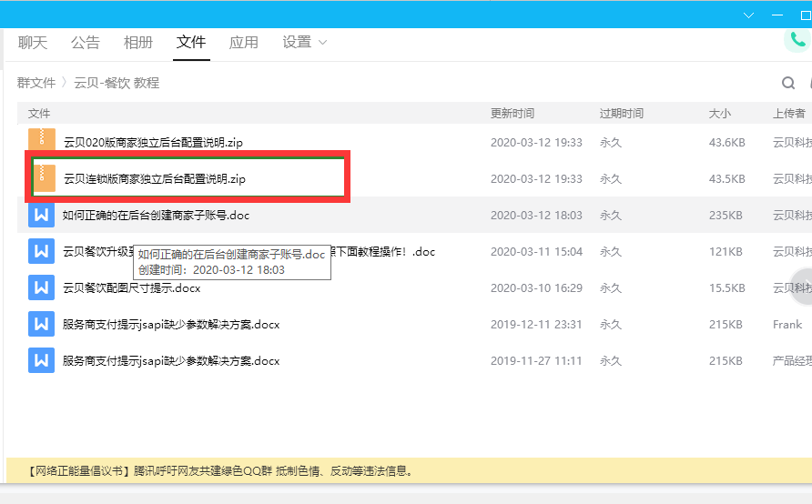Click 云贝-餐饮 教程 breadcrumb folder

117,83
